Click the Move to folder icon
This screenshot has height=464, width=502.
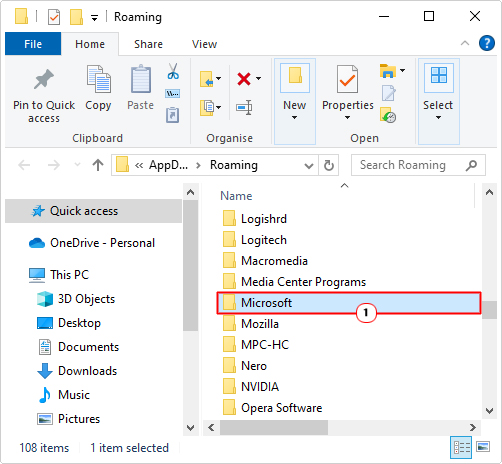pos(207,79)
